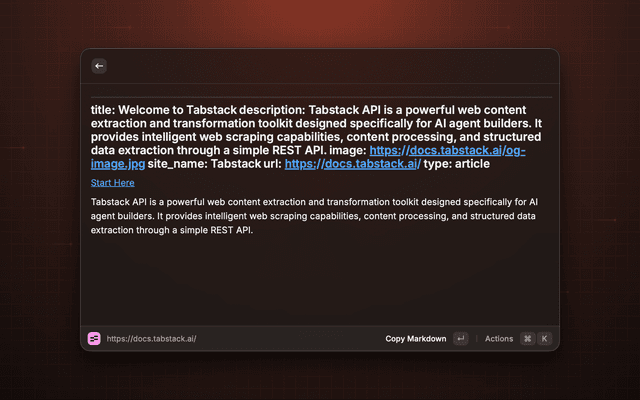Click the 'Welcome to Tabstack' title text
The image size is (640, 400).
(x=178, y=110)
